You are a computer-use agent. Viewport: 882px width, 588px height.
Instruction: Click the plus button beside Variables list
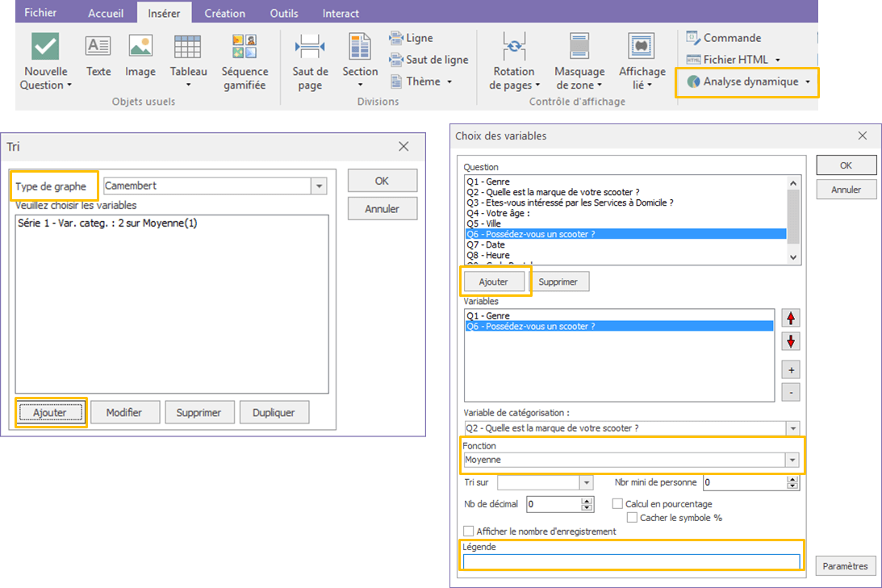point(791,370)
